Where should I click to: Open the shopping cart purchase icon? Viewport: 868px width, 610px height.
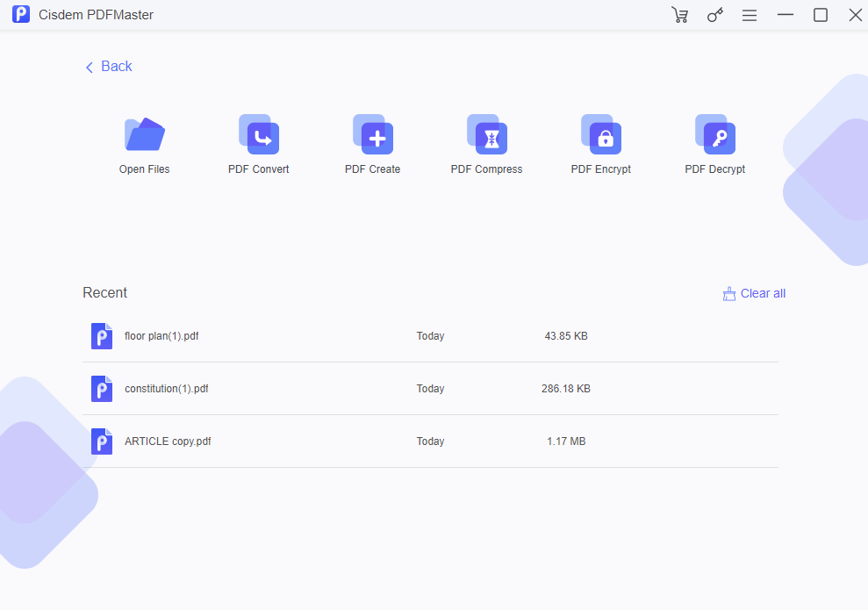680,15
